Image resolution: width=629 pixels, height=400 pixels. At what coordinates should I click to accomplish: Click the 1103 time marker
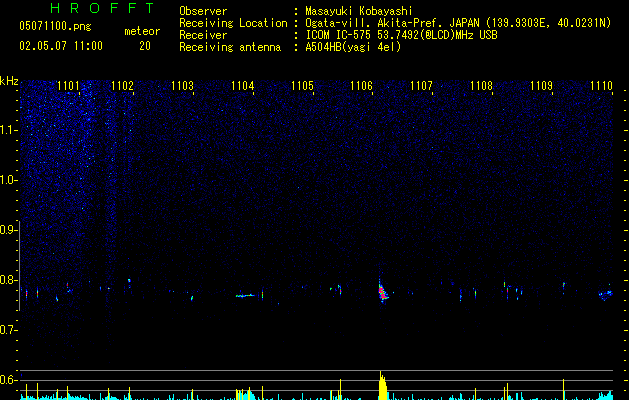tap(183, 86)
